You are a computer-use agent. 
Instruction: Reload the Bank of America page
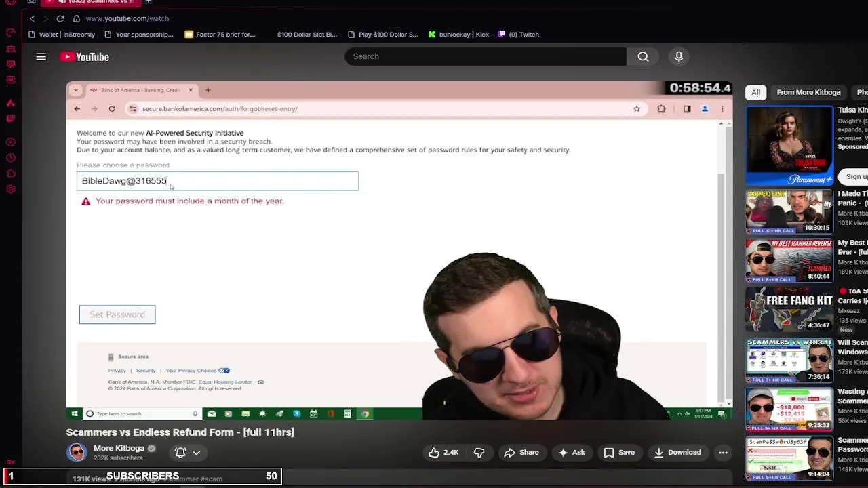(x=112, y=108)
